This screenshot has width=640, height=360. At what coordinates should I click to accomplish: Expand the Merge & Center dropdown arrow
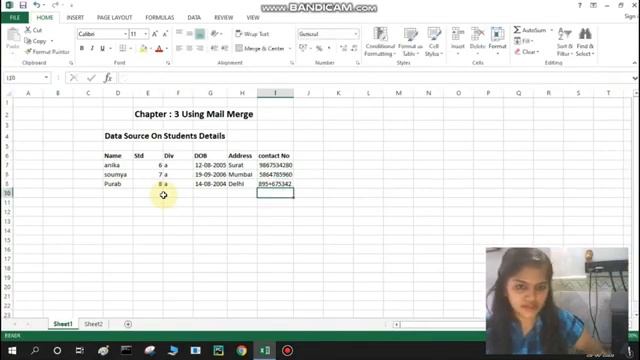(x=290, y=49)
